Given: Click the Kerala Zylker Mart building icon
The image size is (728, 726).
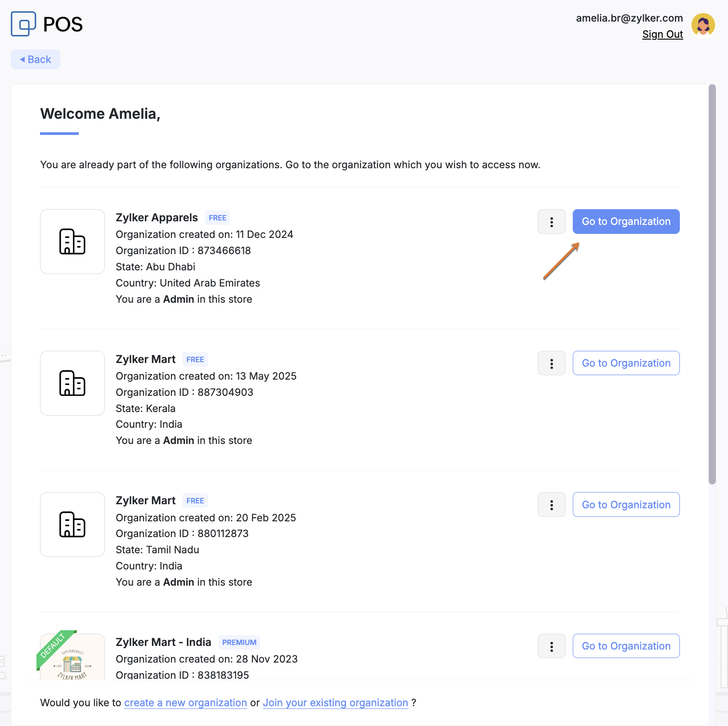Looking at the screenshot, I should tap(72, 383).
